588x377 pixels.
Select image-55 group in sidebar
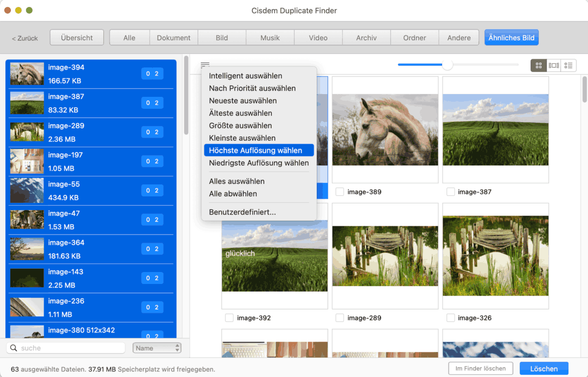tap(91, 191)
